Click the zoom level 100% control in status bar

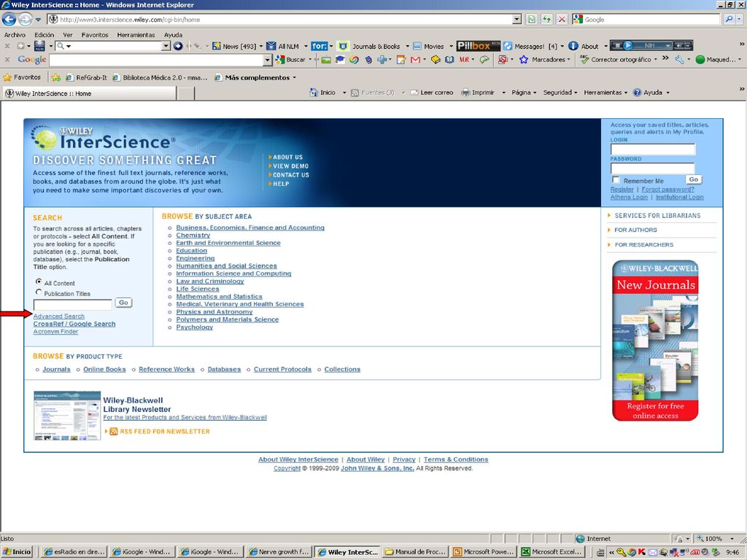point(715,539)
